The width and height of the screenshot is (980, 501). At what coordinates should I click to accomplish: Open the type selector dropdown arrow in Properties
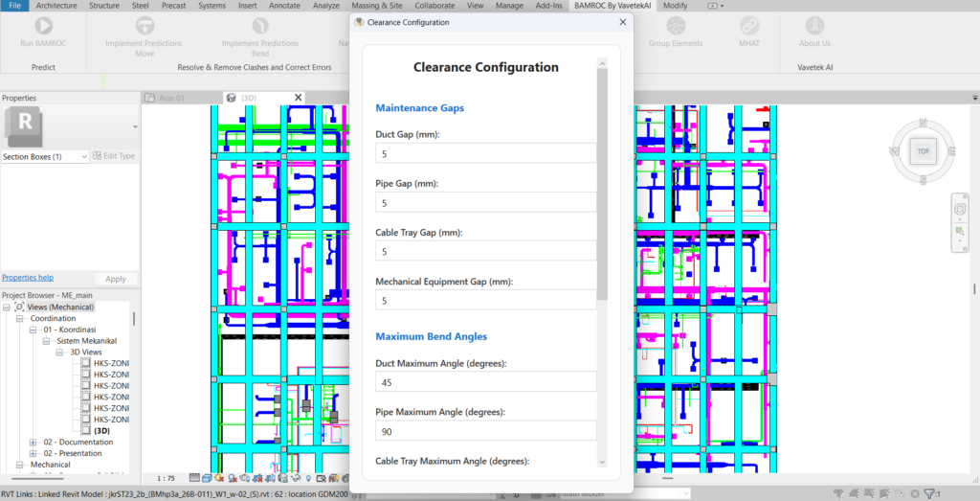[x=135, y=127]
